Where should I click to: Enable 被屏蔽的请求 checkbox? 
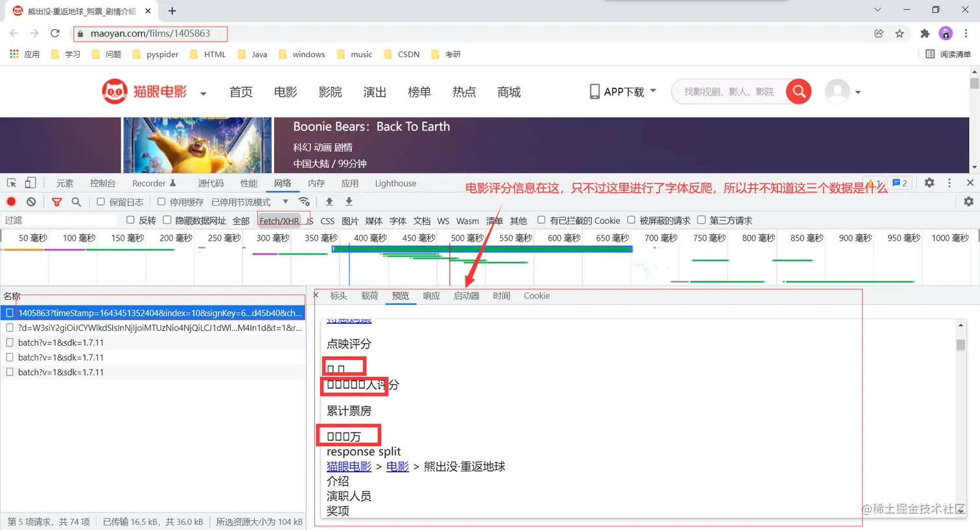coord(631,220)
